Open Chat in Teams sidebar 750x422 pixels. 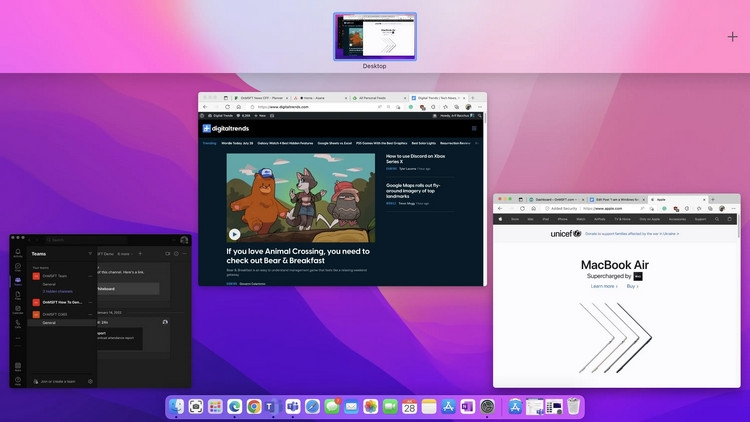coord(18,267)
